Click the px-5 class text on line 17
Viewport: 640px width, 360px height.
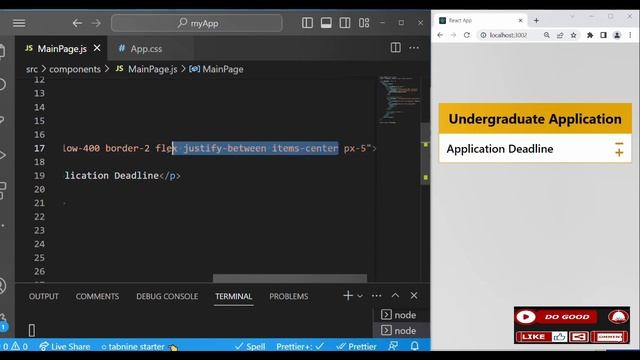[355, 148]
